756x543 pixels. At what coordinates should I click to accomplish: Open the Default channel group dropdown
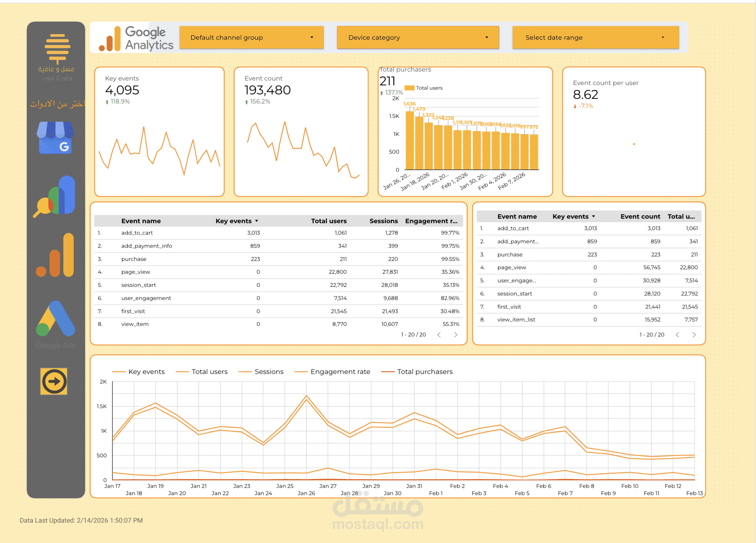point(251,37)
